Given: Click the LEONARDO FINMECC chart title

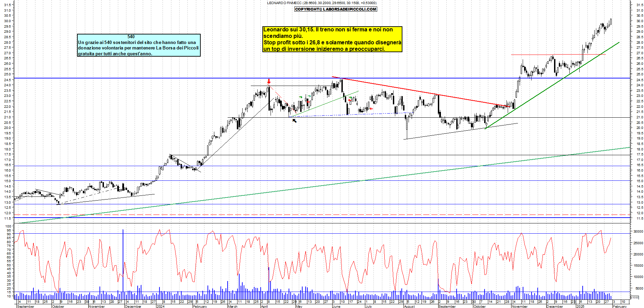Looking at the screenshot, I should [x=322, y=3].
